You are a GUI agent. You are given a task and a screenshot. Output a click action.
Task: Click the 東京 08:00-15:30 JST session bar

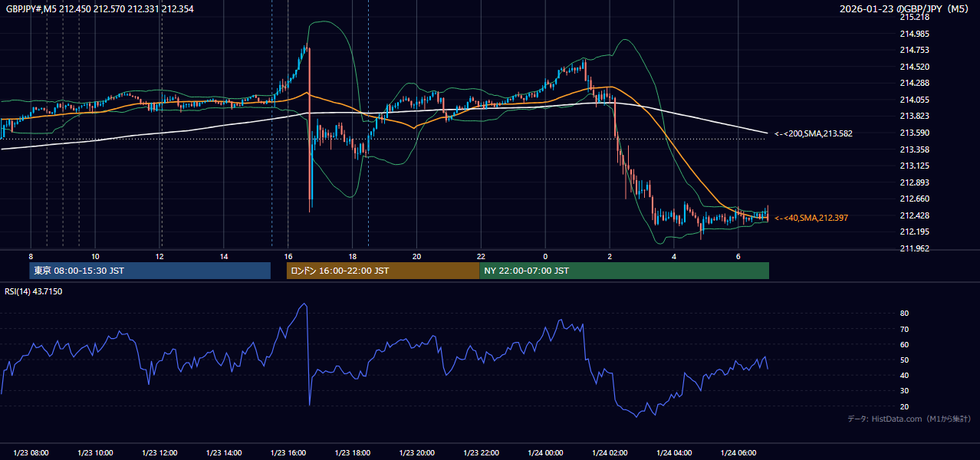click(x=150, y=271)
